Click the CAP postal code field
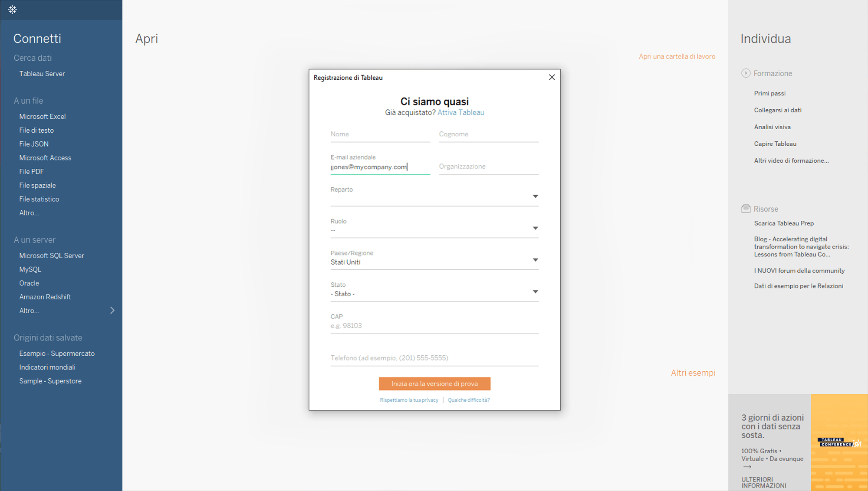Image resolution: width=868 pixels, height=491 pixels. (434, 326)
